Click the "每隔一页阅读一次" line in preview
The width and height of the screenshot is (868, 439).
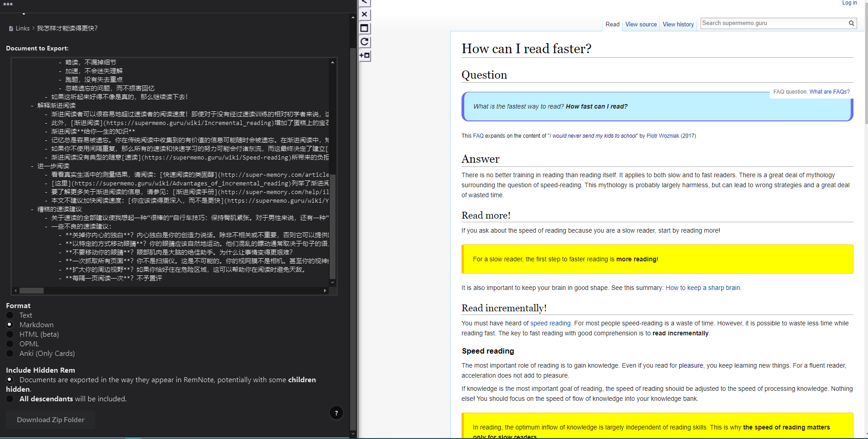[114, 279]
